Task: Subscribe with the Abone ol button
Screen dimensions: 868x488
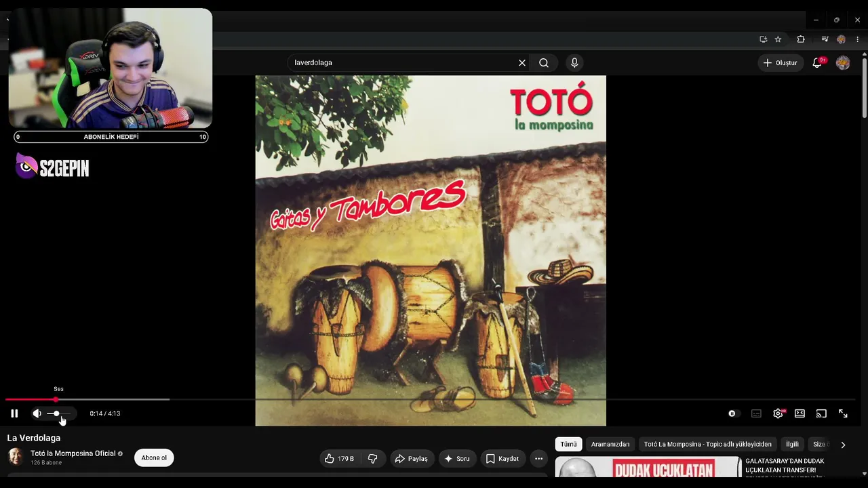Action: click(x=154, y=458)
